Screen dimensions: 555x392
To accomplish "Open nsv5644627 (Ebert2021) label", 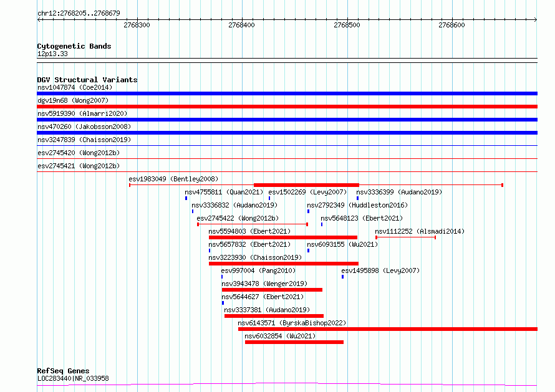I will tap(263, 297).
